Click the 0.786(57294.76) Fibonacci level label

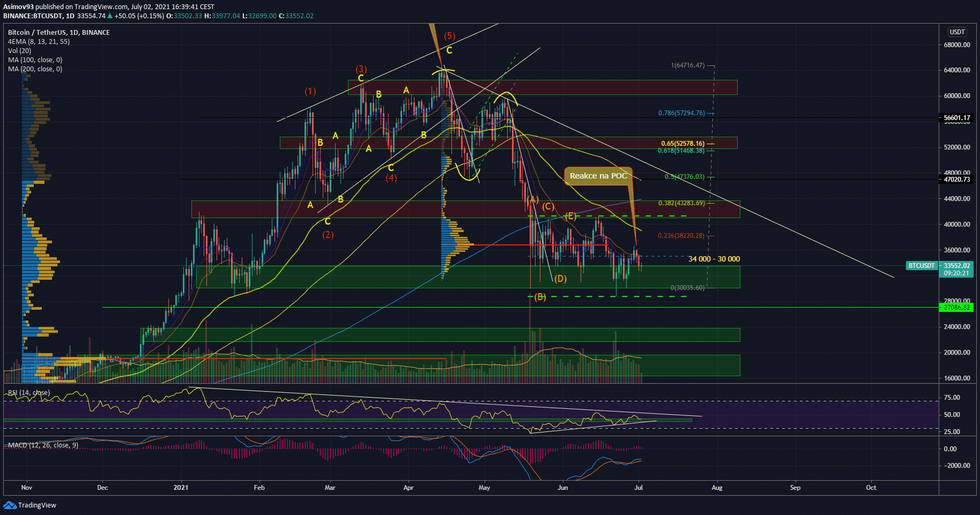coord(681,113)
